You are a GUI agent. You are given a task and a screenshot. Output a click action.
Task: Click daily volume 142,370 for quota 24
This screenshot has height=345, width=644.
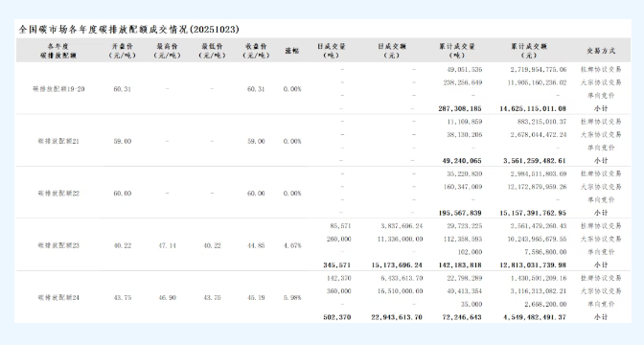tap(339, 279)
